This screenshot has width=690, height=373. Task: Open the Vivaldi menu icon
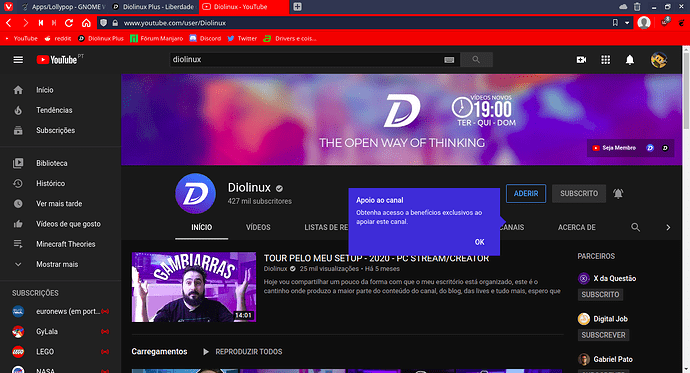(8, 7)
